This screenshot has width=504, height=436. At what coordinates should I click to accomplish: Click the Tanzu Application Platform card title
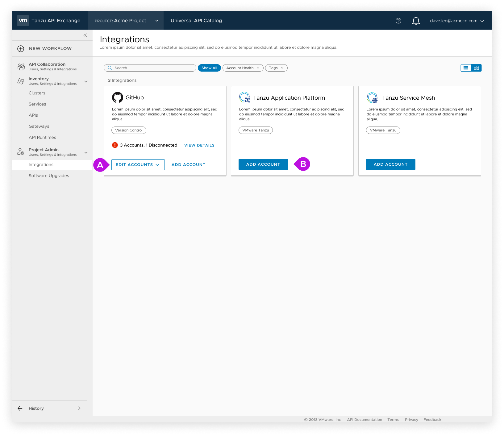click(289, 98)
